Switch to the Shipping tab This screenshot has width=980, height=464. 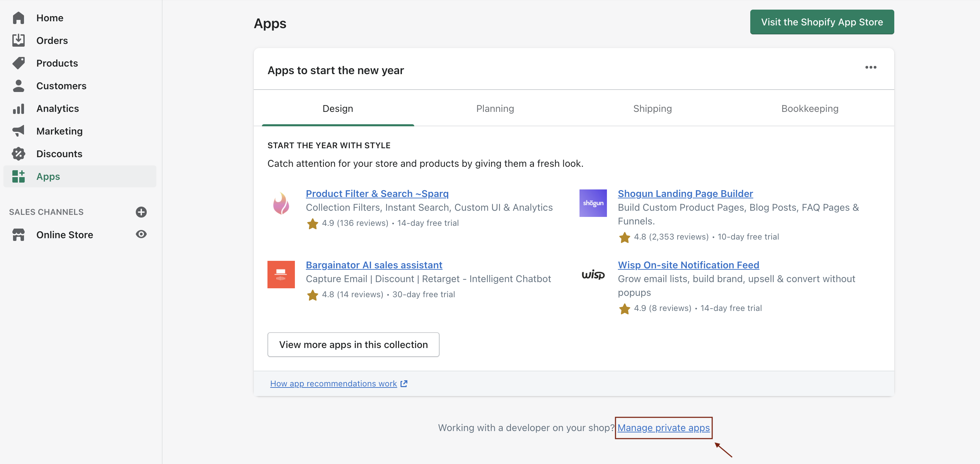(652, 108)
